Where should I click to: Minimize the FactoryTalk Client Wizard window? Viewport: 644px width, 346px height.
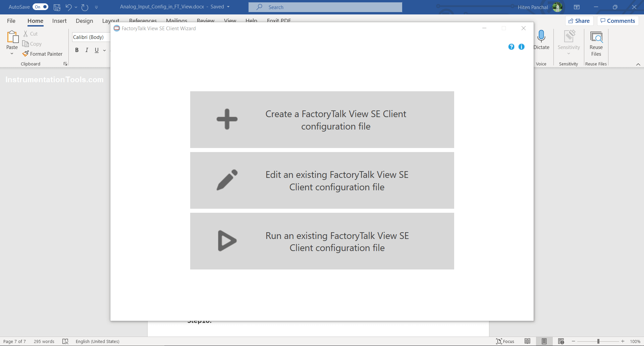click(x=484, y=28)
